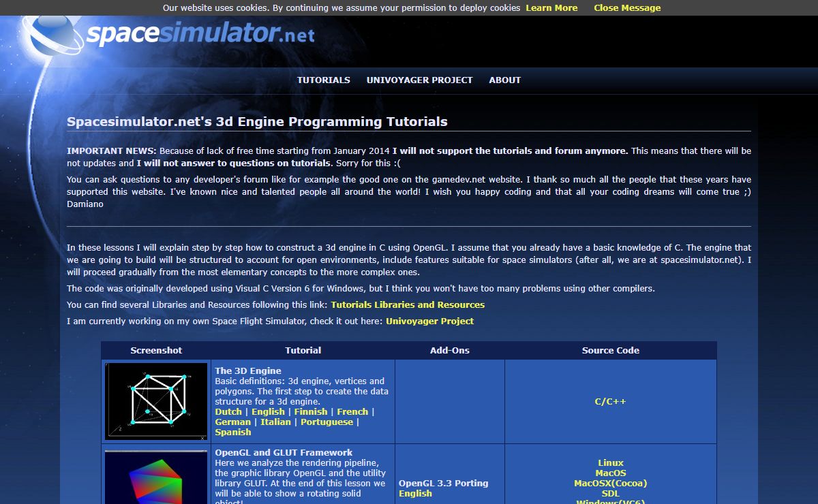Click the Add-Ons column header
The image size is (818, 504).
pos(450,351)
